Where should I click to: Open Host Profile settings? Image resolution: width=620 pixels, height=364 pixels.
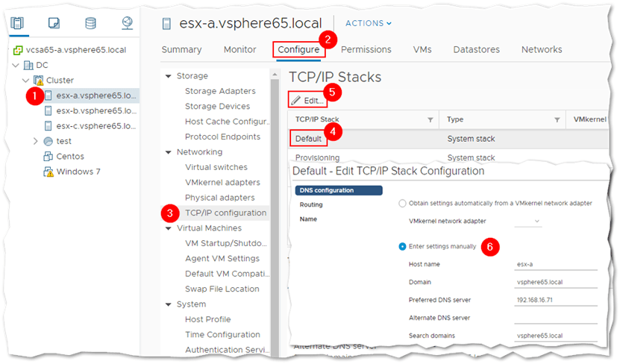click(x=208, y=319)
